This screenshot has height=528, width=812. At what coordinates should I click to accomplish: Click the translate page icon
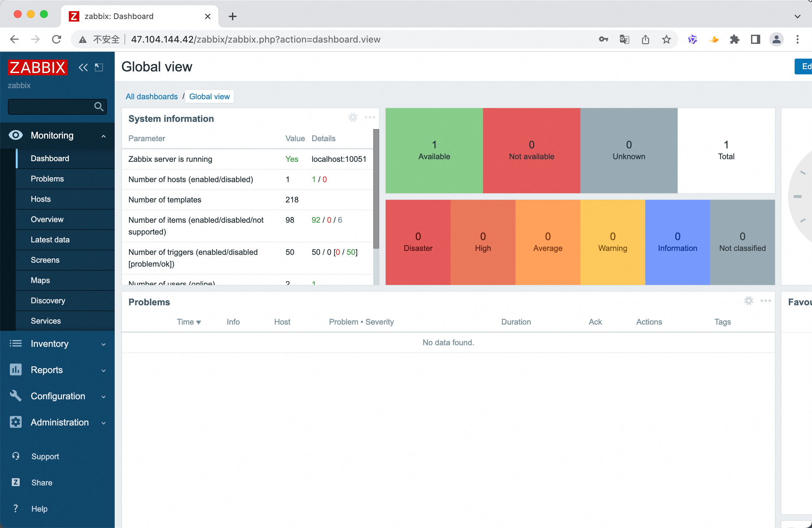[x=624, y=39]
